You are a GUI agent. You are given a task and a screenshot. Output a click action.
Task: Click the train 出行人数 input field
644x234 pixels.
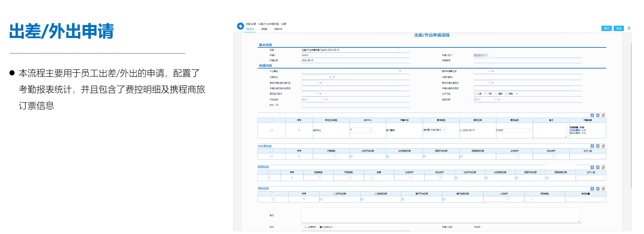pyautogui.click(x=587, y=157)
